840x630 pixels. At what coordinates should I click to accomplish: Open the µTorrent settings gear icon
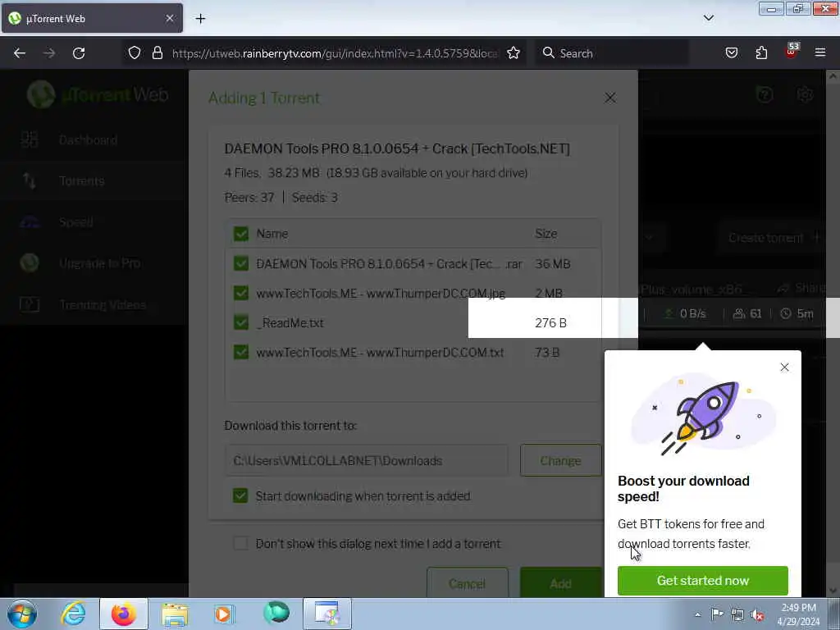tap(805, 95)
